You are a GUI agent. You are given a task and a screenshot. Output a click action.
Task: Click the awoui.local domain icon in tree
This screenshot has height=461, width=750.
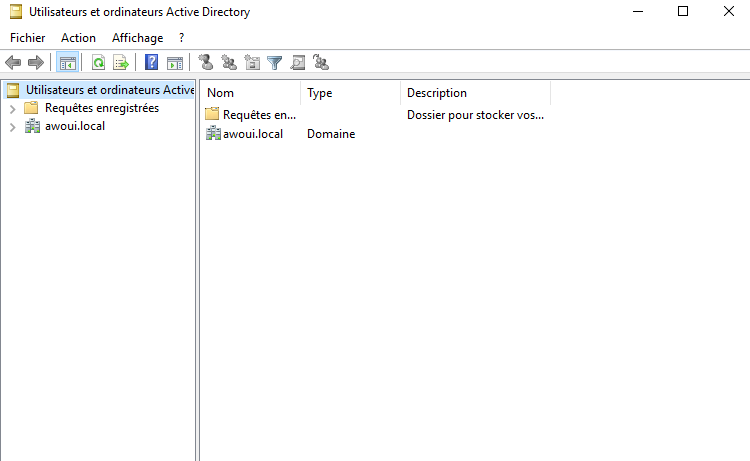tap(32, 126)
